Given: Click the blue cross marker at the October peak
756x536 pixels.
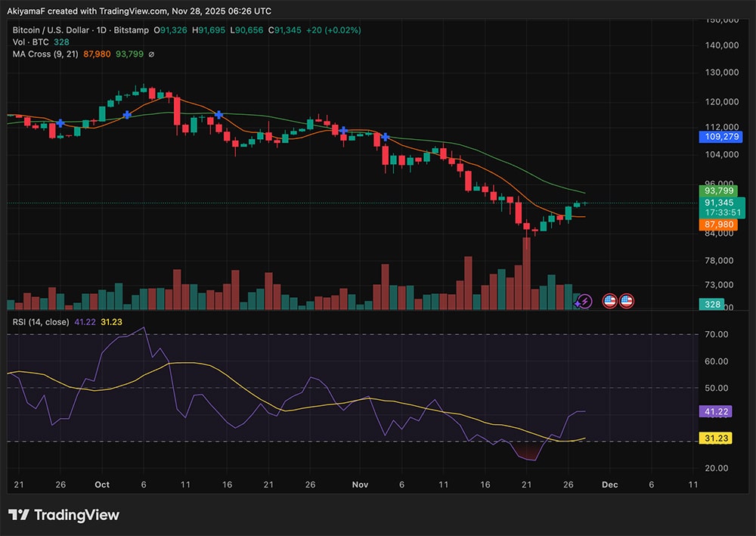Looking at the screenshot, I should (x=127, y=114).
